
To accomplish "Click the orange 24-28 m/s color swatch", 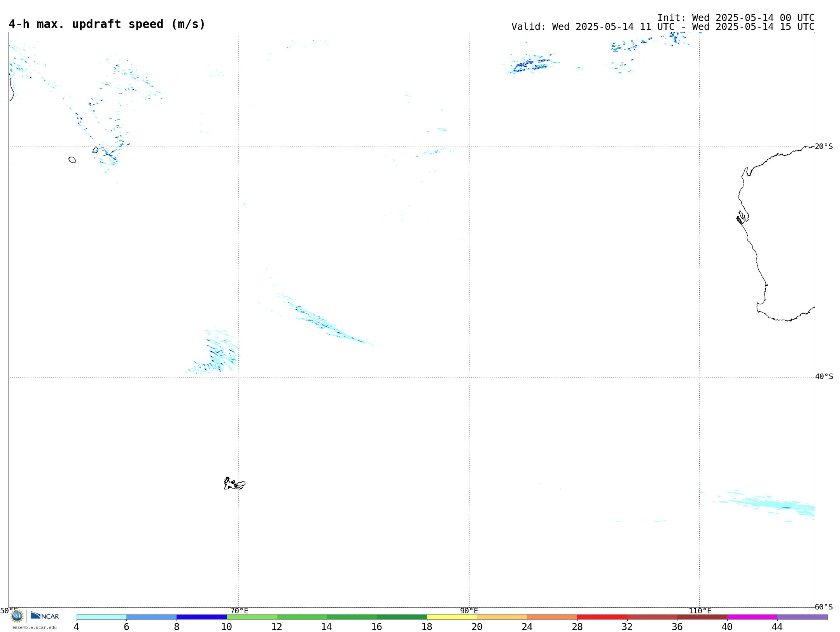I will (552, 617).
